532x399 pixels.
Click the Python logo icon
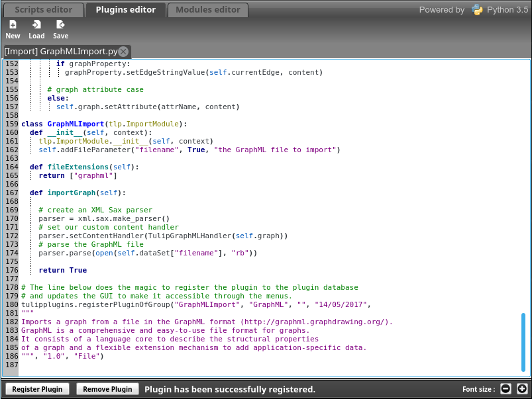(x=477, y=9)
